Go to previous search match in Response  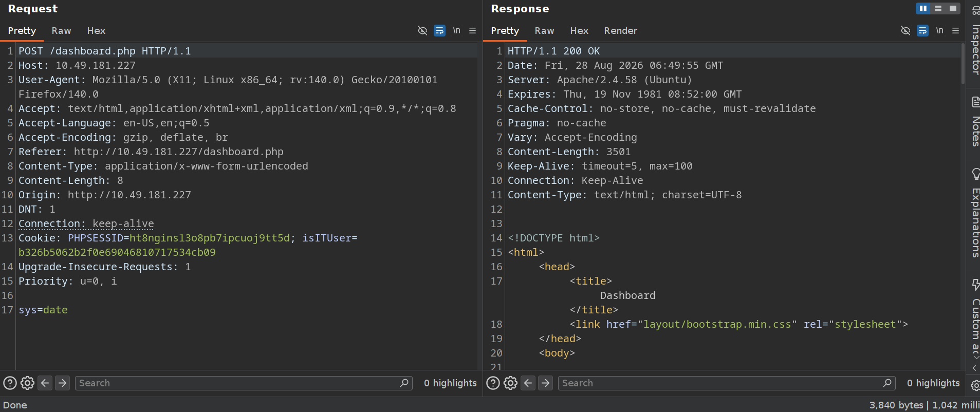[528, 383]
